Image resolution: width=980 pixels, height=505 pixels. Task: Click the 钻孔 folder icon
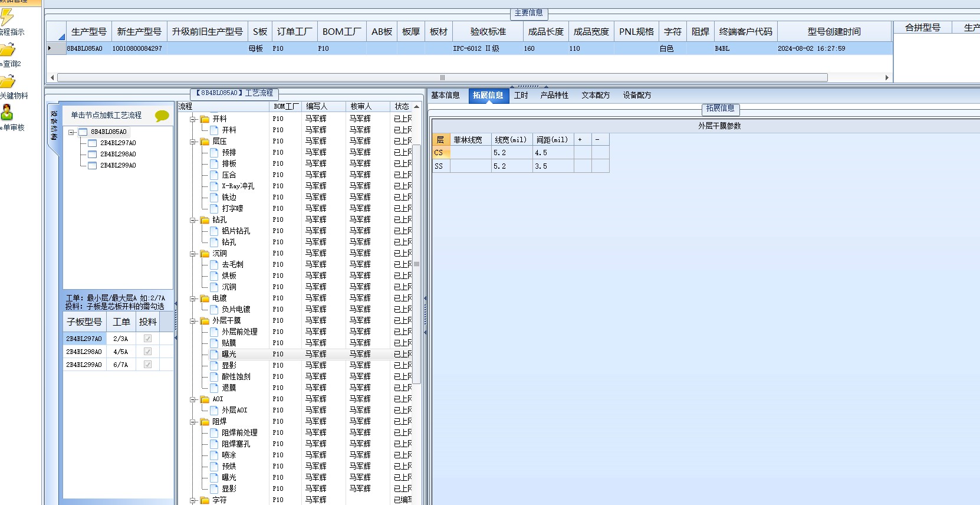point(205,220)
